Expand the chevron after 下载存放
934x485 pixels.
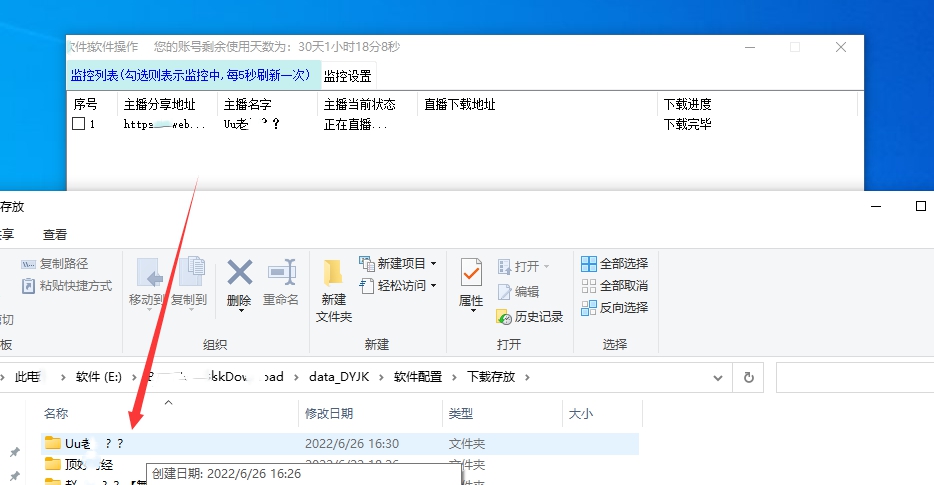point(527,377)
